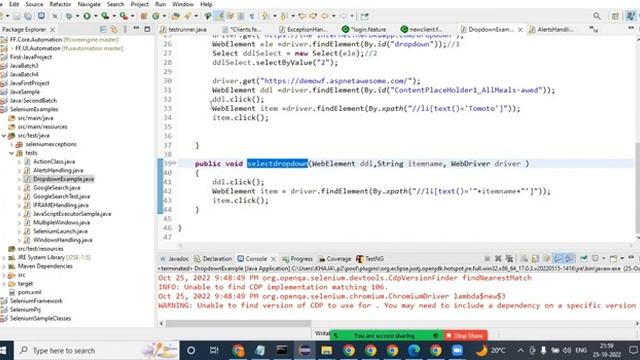
Task: Select ActionClass.java in Package Explorer
Action: pos(54,162)
